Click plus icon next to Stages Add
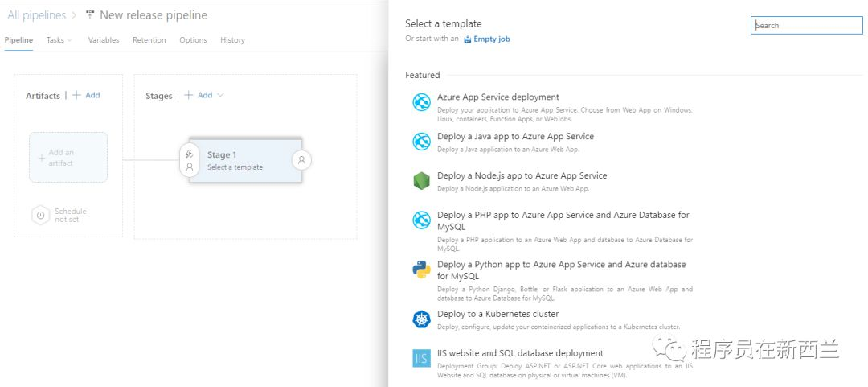This screenshot has width=868, height=387. click(188, 96)
